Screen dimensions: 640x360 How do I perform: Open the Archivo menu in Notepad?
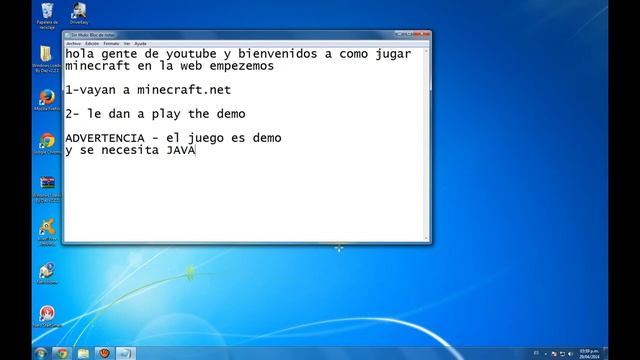[x=73, y=44]
